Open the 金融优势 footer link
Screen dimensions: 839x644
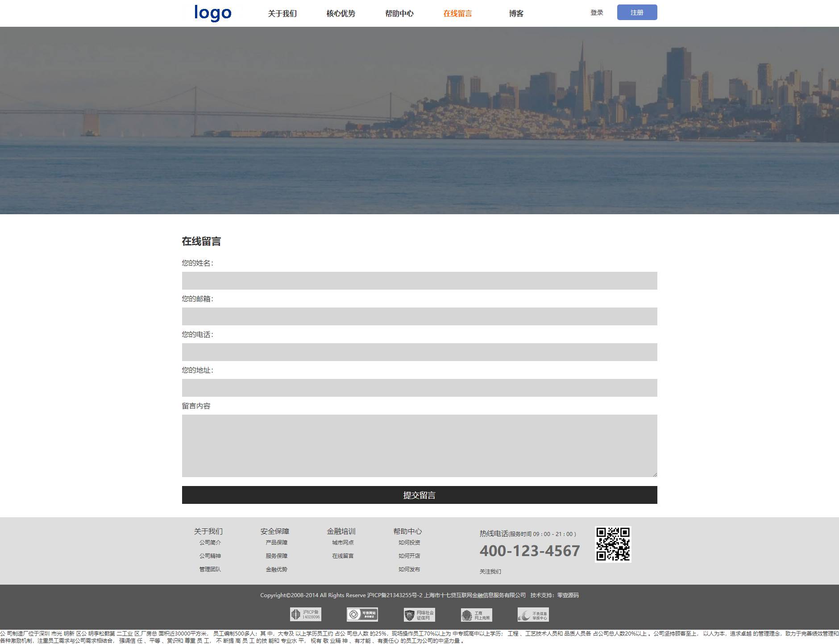point(277,569)
